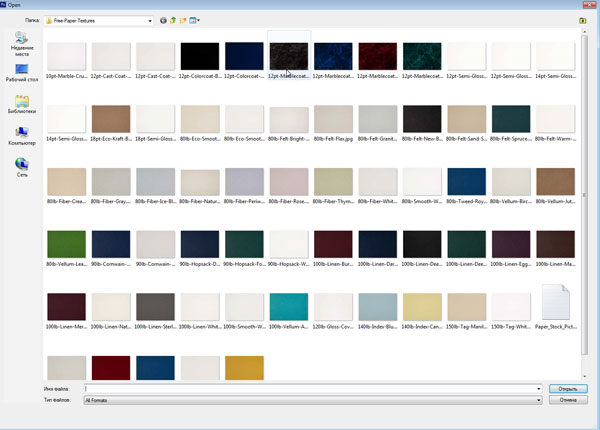Select the 80lb-Fiber-Ice-Bl thumbnail
This screenshot has height=430, width=600.
[x=155, y=182]
